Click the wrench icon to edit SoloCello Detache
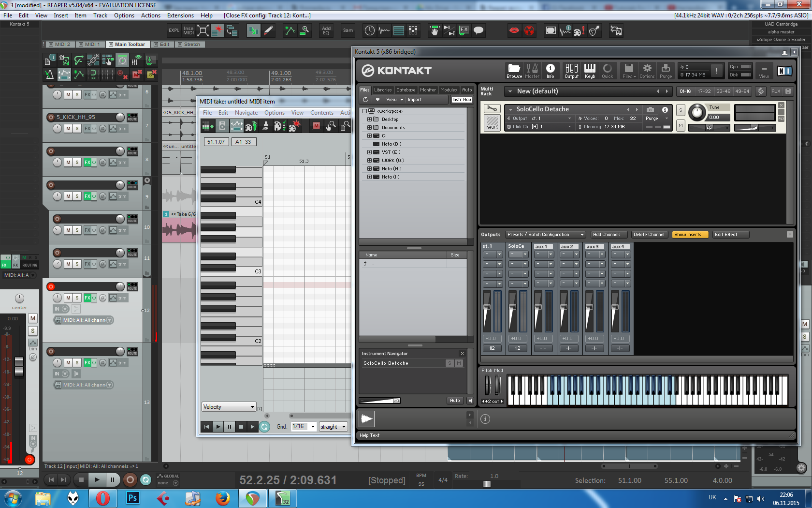 click(491, 108)
